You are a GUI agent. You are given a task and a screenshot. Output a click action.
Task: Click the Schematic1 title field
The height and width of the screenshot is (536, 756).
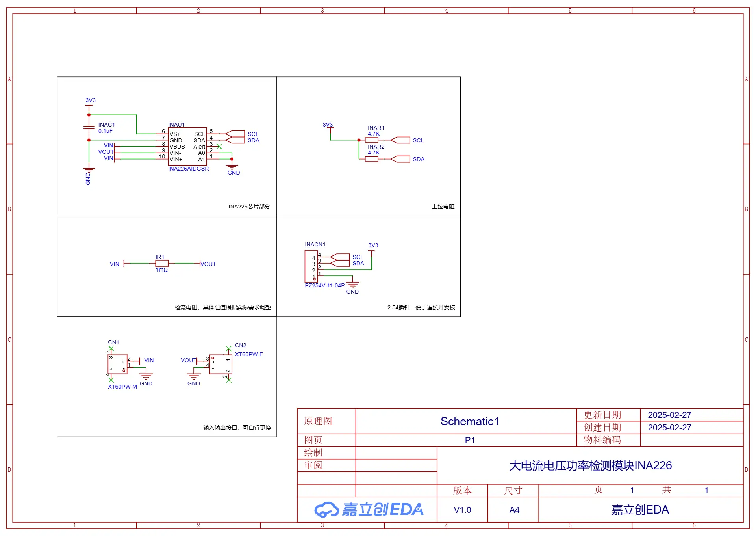[469, 421]
